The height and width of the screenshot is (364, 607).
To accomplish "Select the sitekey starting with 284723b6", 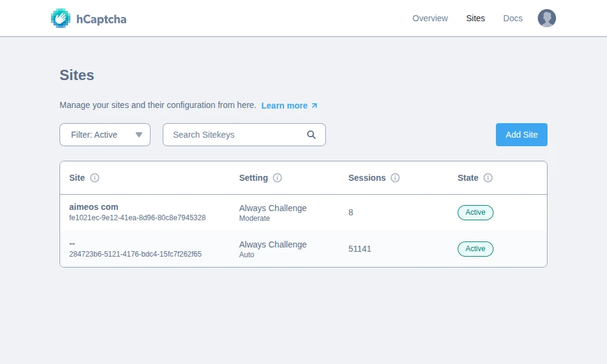I will (135, 254).
